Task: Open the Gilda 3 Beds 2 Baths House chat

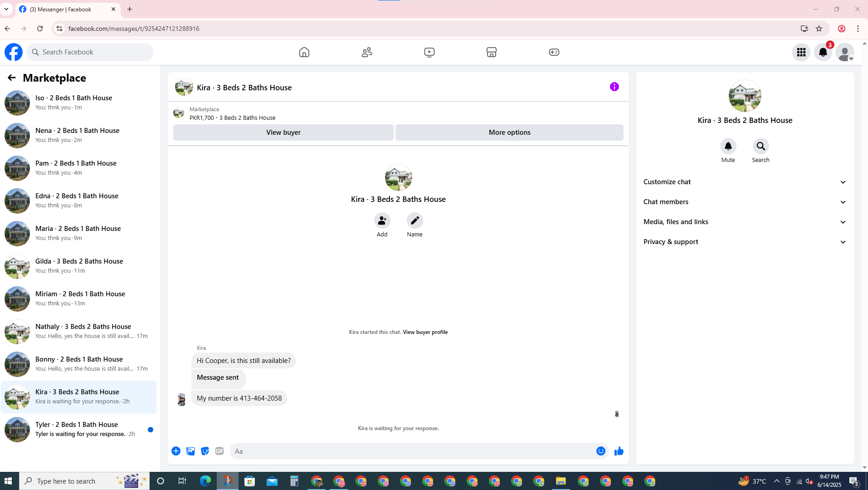Action: 79,266
